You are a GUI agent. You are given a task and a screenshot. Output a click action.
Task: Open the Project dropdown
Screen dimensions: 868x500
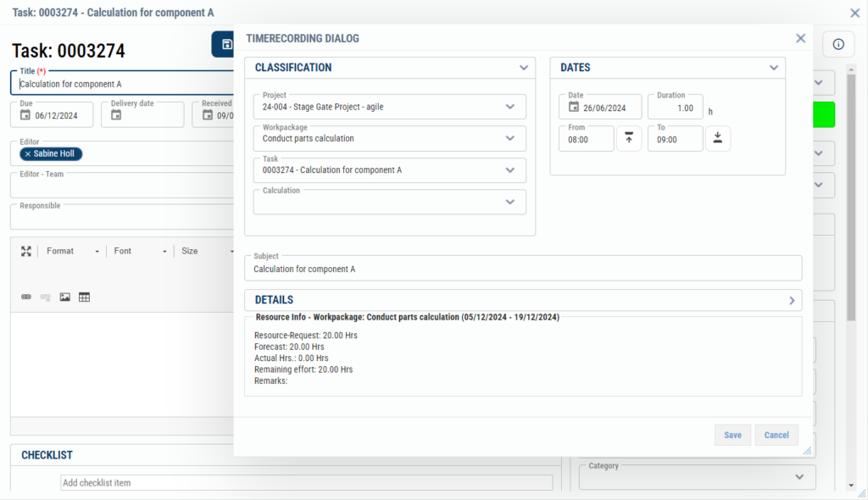click(x=509, y=106)
